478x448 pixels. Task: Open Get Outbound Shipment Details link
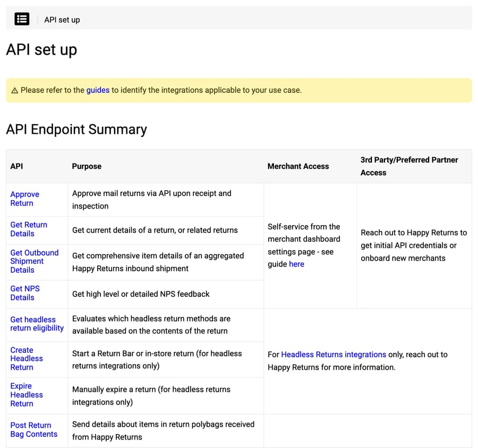click(x=35, y=261)
